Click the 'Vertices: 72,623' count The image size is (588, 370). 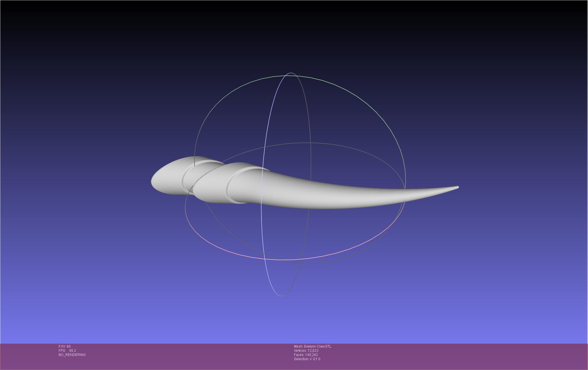pyautogui.click(x=306, y=351)
